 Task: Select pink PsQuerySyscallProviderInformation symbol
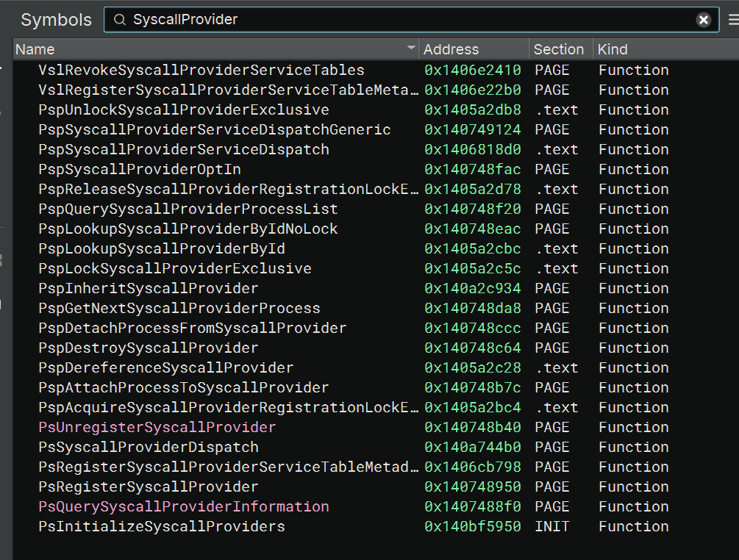[x=184, y=506]
